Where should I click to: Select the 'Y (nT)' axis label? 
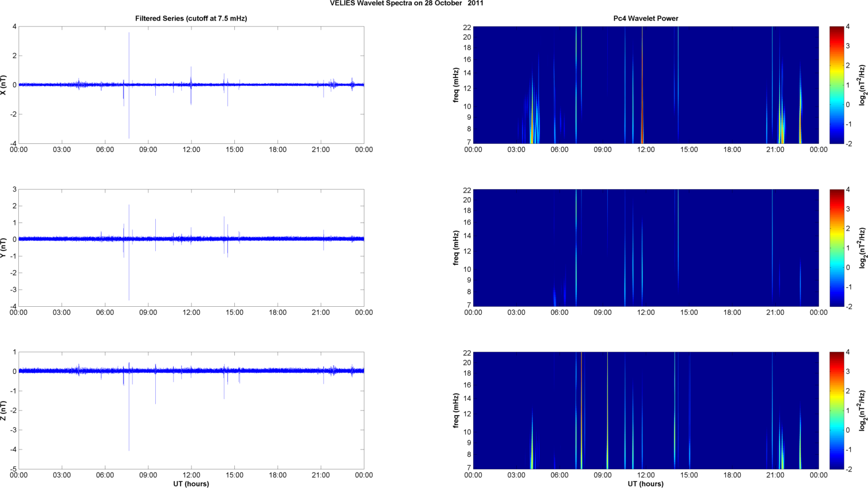coord(4,248)
